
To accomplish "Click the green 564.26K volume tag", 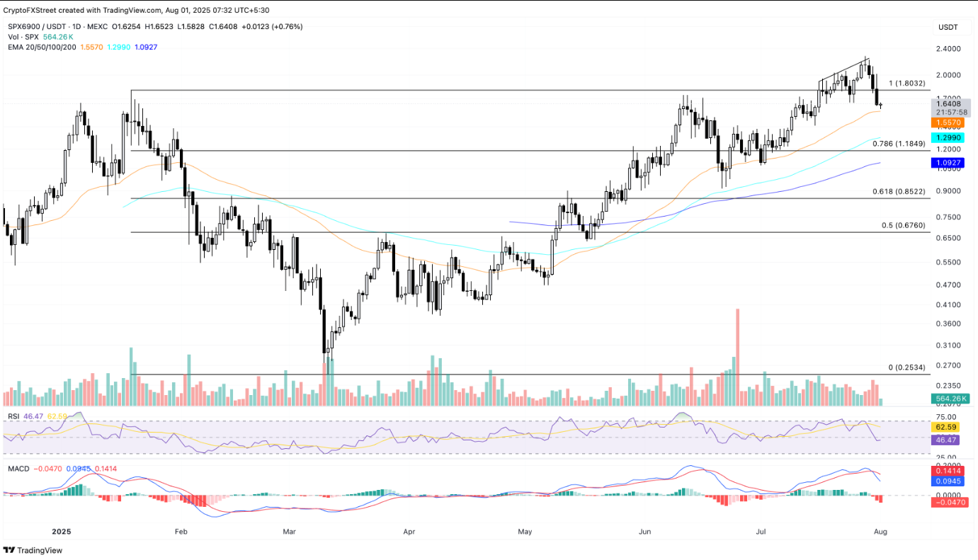I will (x=950, y=399).
